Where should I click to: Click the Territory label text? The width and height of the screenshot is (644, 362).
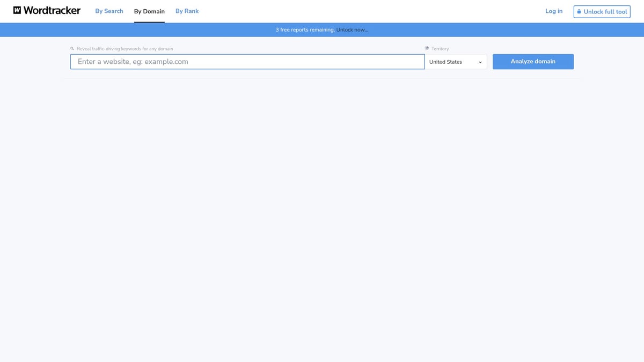tap(440, 48)
